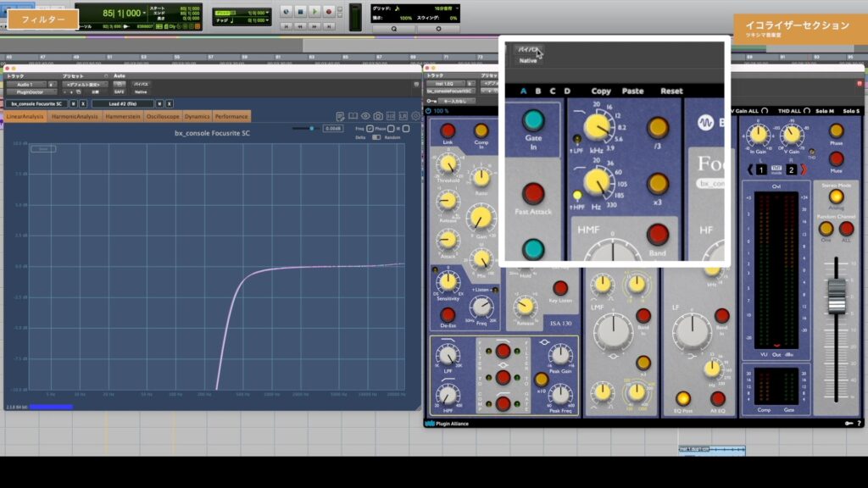The image size is (868, 488).
Task: Toggle the Key Listen button
Action: tap(560, 288)
